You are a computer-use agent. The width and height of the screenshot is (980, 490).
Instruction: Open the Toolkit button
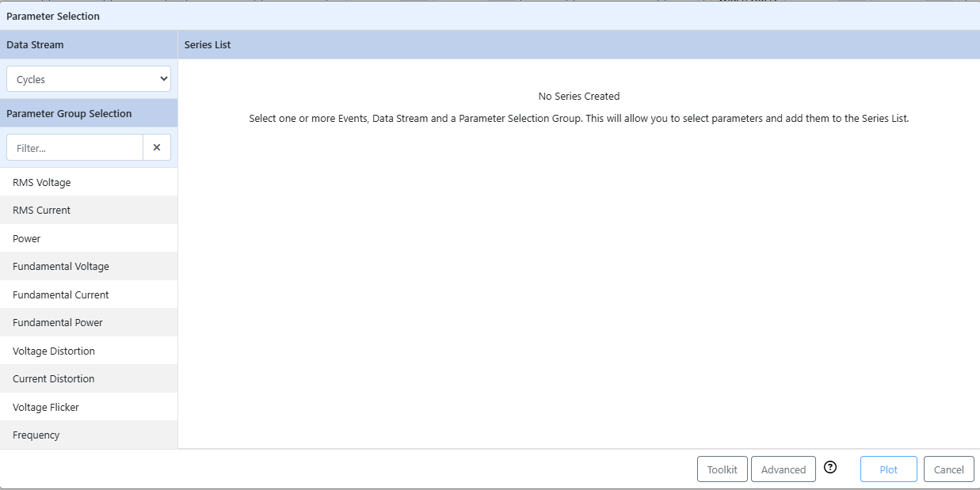pyautogui.click(x=723, y=469)
